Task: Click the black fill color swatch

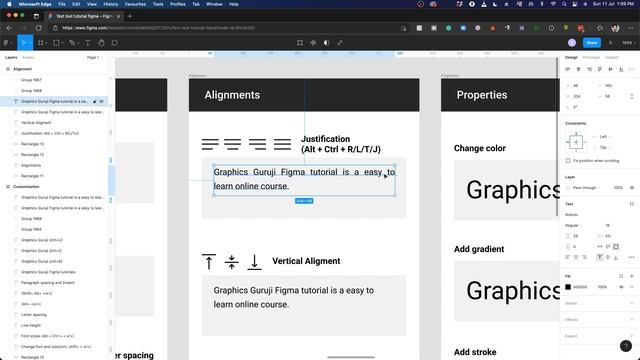Action: pyautogui.click(x=568, y=287)
